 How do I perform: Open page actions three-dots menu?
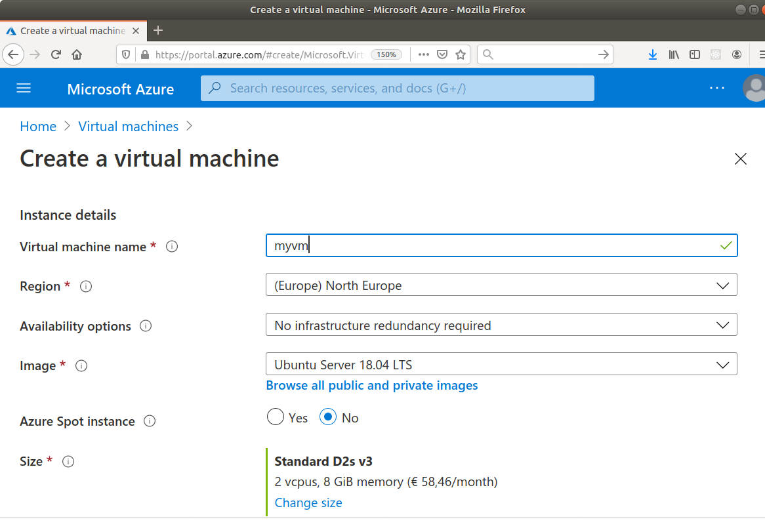click(423, 54)
